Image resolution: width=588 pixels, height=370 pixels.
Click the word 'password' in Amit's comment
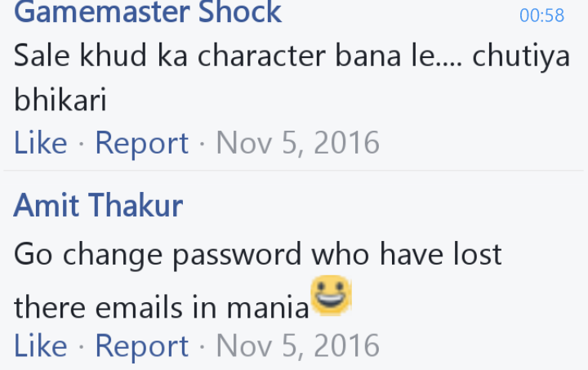tap(237, 256)
